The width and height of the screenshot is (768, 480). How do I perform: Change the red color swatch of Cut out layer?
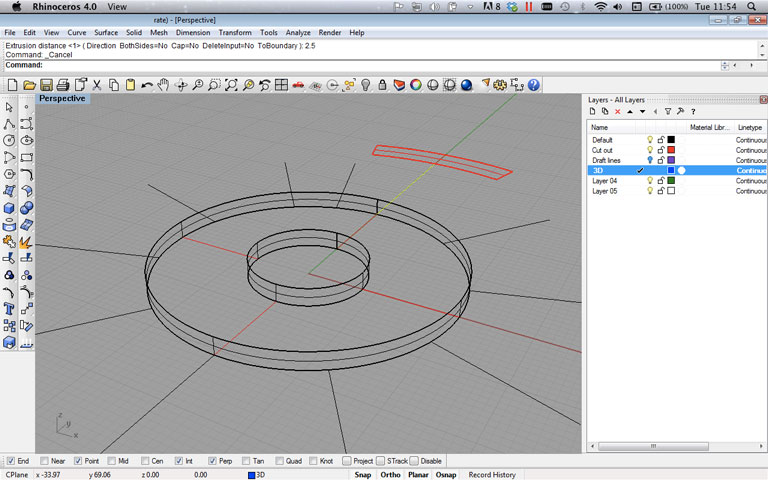tap(671, 150)
